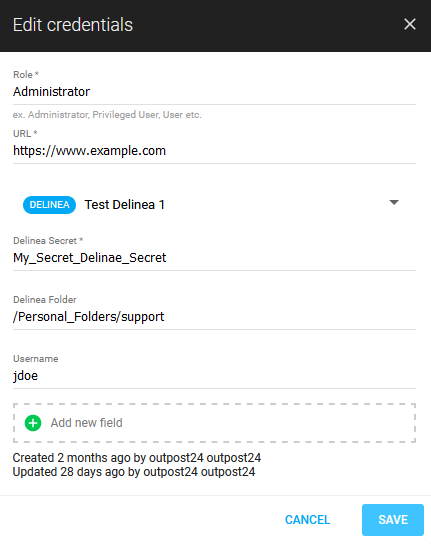The height and width of the screenshot is (544, 431).
Task: Click the Role example hint text
Action: point(107,114)
